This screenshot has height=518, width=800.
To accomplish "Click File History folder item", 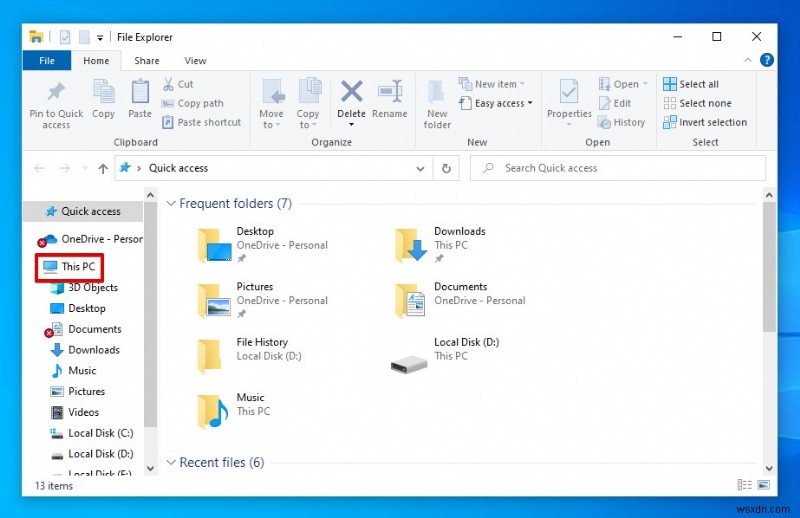I will (250, 356).
